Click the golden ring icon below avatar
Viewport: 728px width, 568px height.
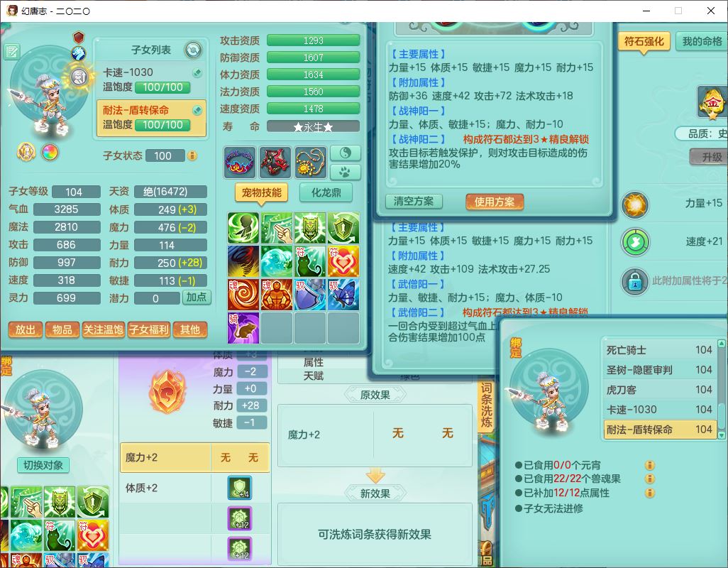click(x=26, y=152)
